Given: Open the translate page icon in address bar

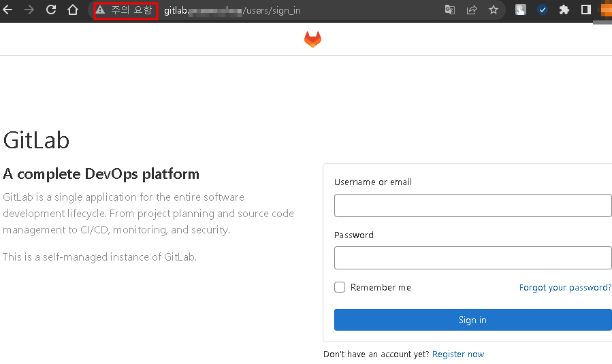Looking at the screenshot, I should 450,10.
